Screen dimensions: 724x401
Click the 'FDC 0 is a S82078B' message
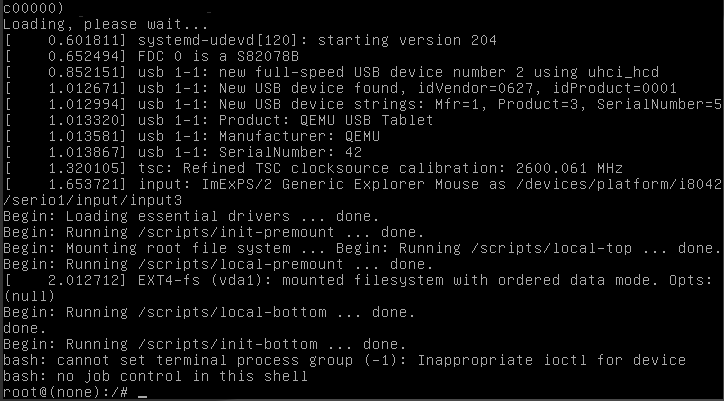(x=218, y=56)
